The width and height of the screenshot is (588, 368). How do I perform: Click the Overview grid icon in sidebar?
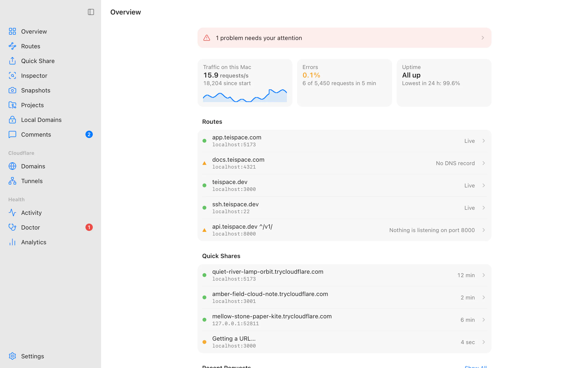click(12, 32)
